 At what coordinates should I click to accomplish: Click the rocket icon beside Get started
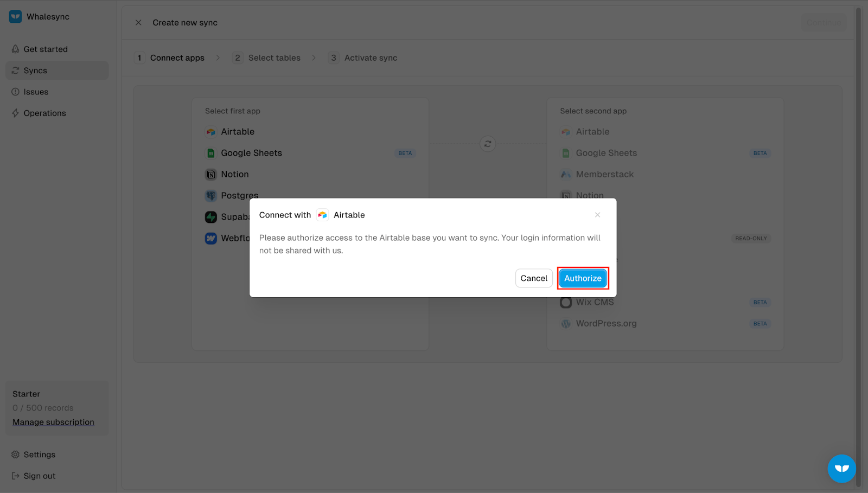coord(15,49)
